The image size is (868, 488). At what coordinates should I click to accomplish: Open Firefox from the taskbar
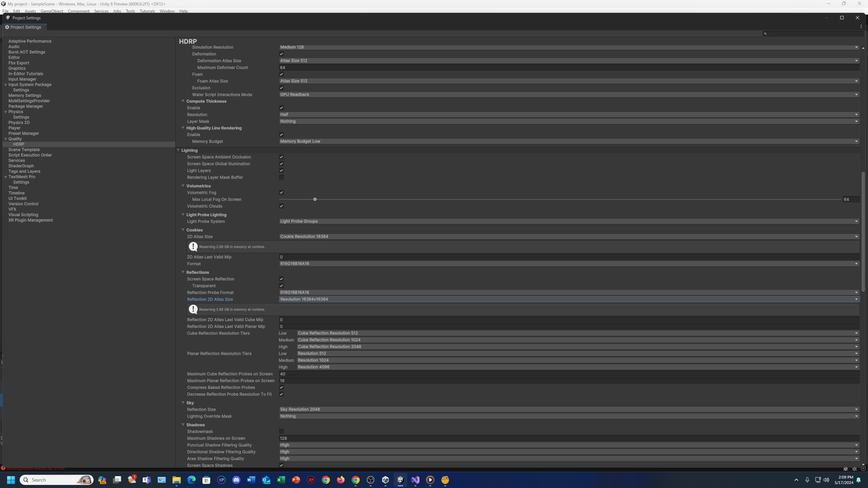340,480
